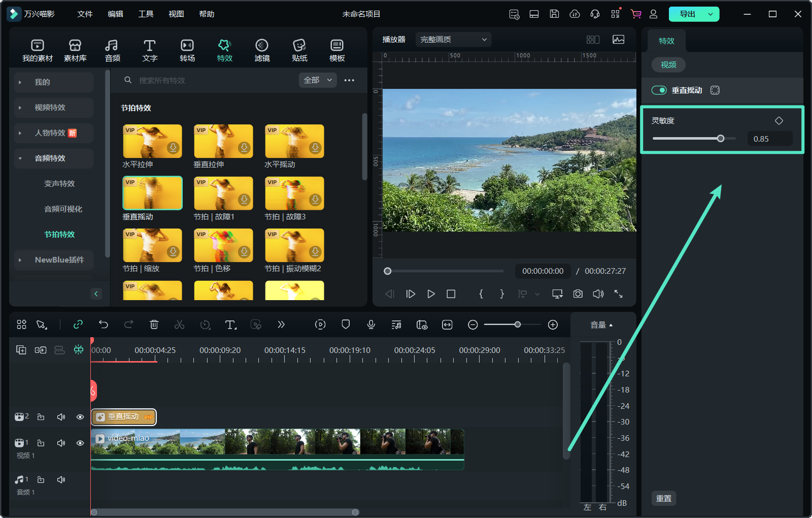The height and width of the screenshot is (518, 812).
Task: Click the 灵敏度 sensitivity slider handle
Action: [x=720, y=139]
